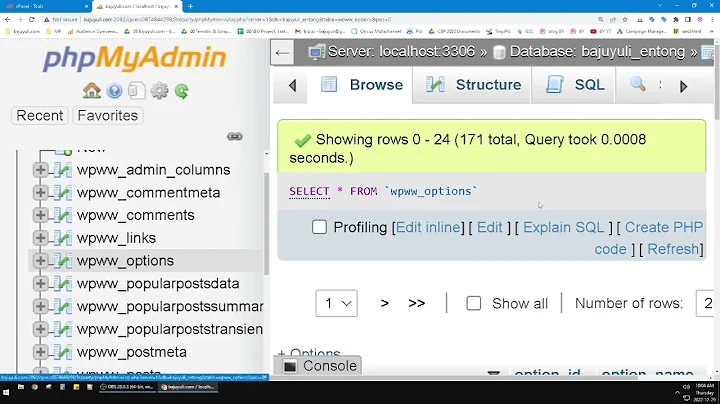Bookmark page with star icon
This screenshot has height=404, width=720.
(625, 20)
